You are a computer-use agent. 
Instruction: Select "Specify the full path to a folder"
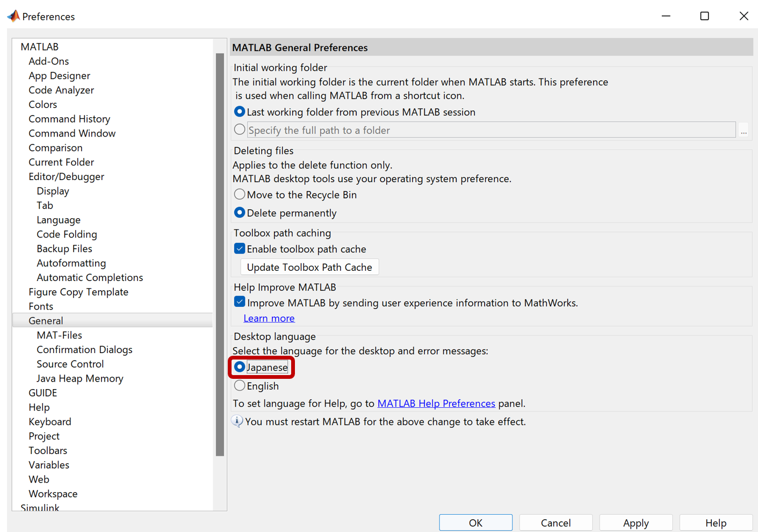coord(240,129)
